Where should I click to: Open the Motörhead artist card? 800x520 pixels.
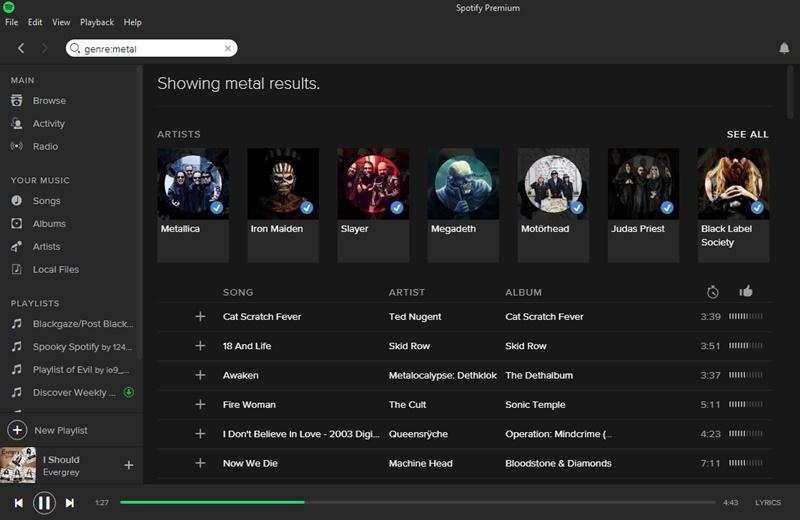(553, 205)
